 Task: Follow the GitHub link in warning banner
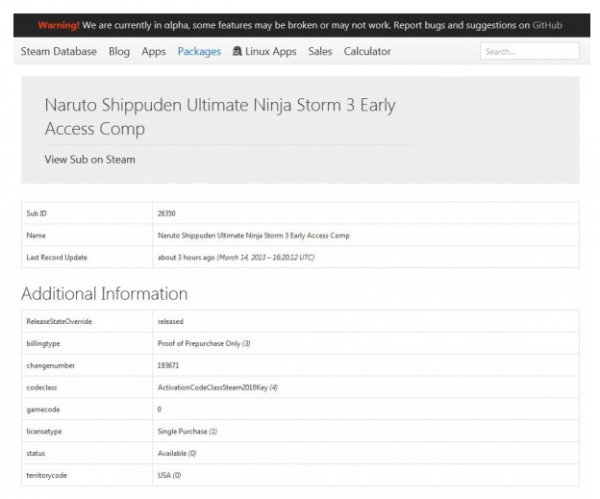click(x=547, y=25)
